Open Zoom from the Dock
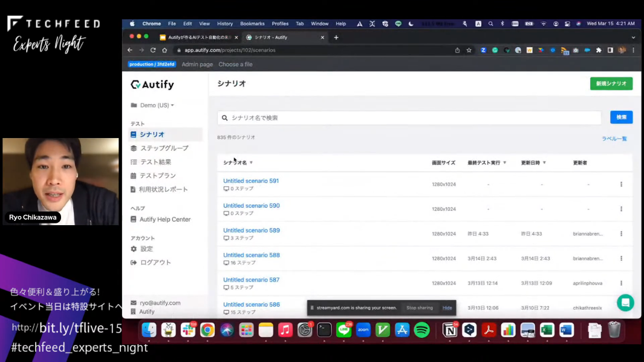 pos(363,330)
